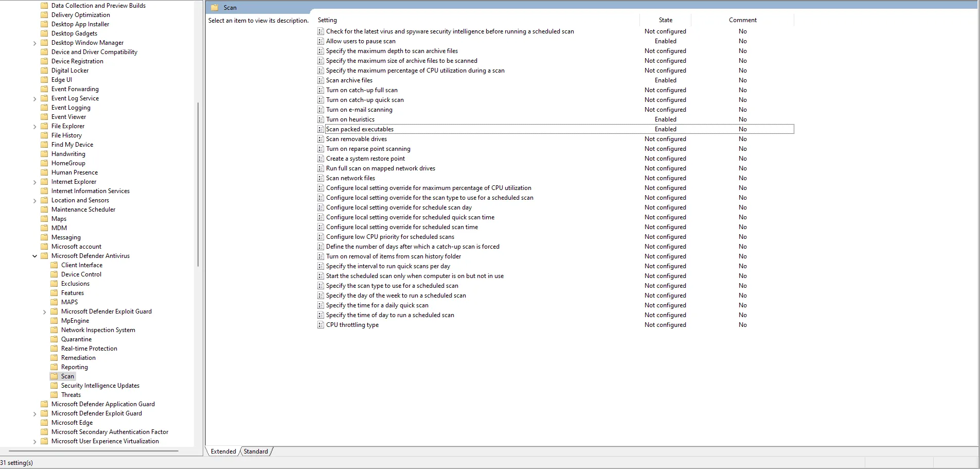This screenshot has height=469, width=980.
Task: Click the Real-time Protection folder icon
Action: [54, 349]
